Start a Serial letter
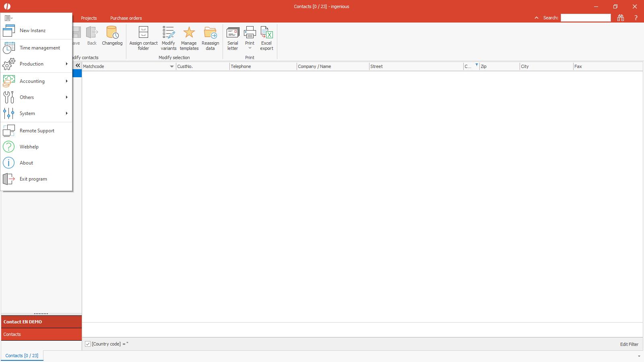The image size is (644, 362). (x=233, y=33)
